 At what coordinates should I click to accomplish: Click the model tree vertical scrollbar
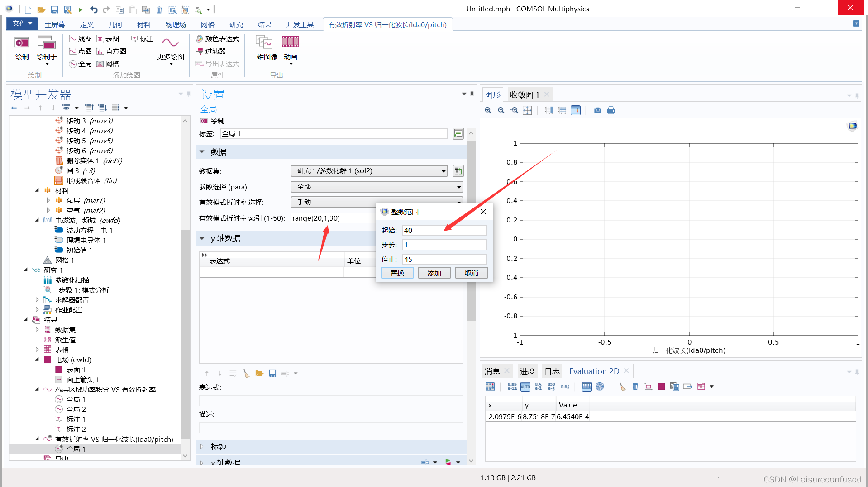tap(185, 335)
